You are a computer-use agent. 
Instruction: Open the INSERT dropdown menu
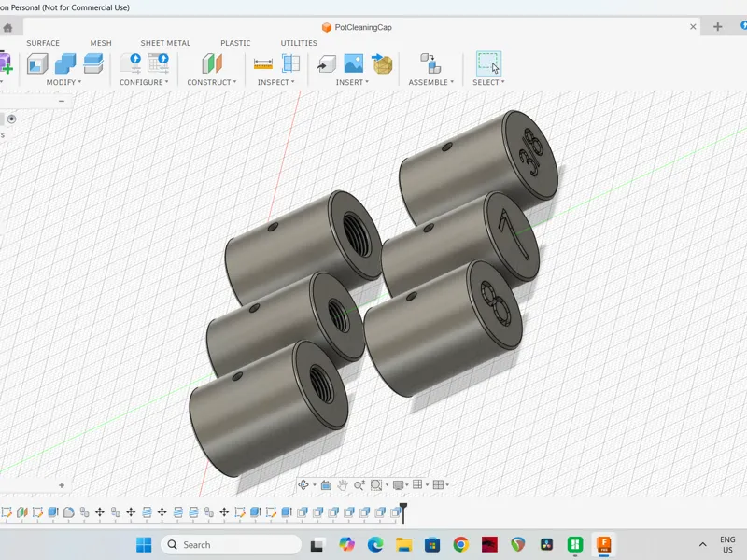pos(352,82)
